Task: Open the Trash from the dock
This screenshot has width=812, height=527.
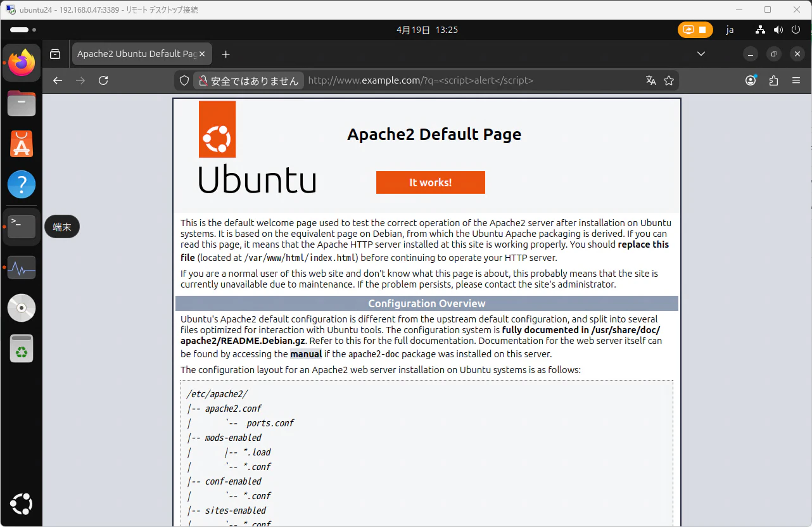Action: pyautogui.click(x=22, y=348)
